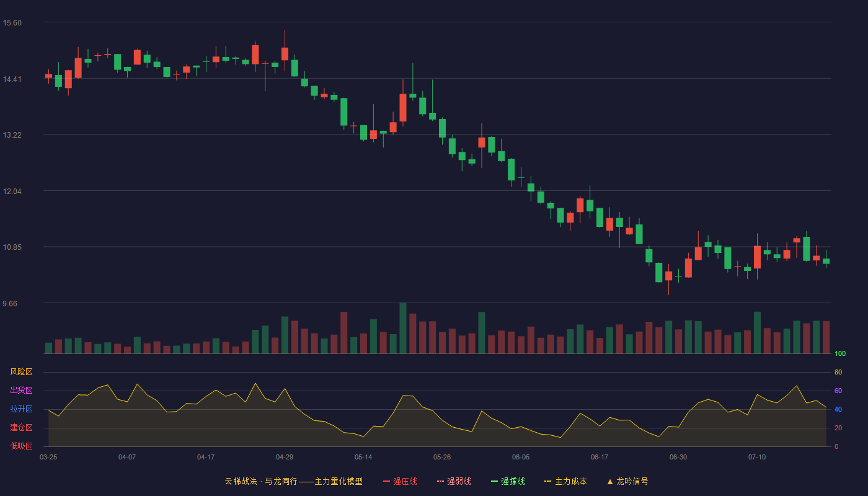Toggle the 龙吟信号 triangle legend entry
Image resolution: width=868 pixels, height=496 pixels.
627,481
